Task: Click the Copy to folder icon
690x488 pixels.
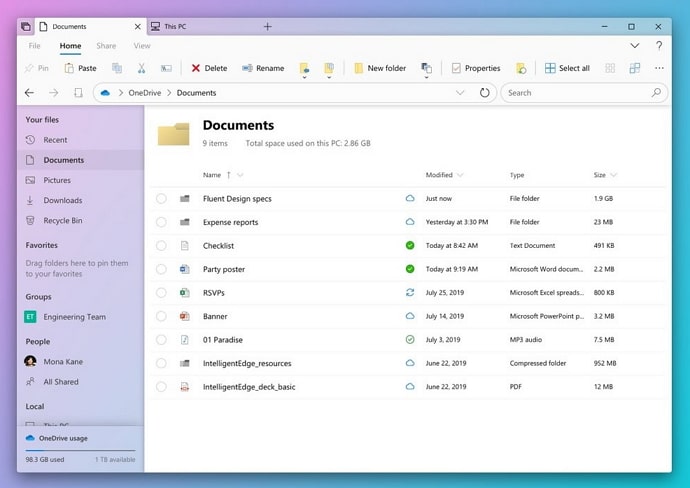Action: click(x=329, y=68)
